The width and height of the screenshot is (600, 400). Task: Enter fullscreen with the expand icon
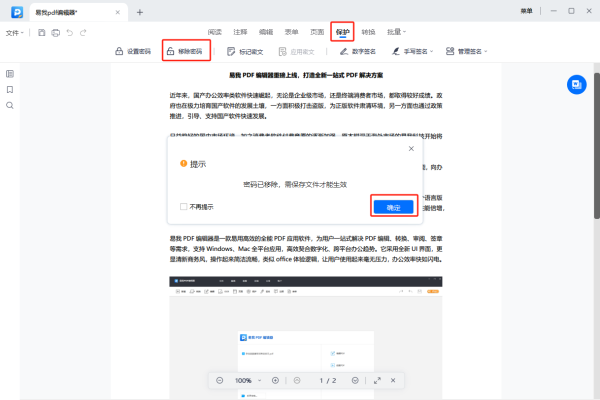pos(377,381)
